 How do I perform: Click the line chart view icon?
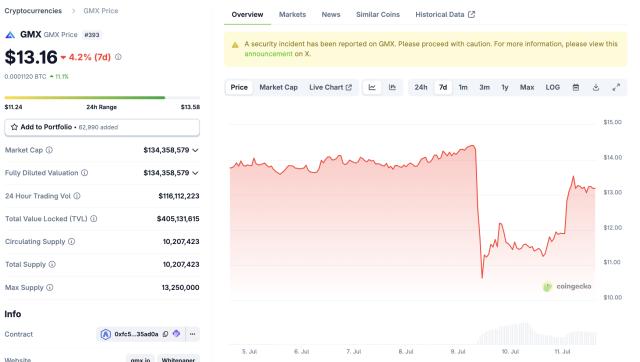tap(372, 87)
